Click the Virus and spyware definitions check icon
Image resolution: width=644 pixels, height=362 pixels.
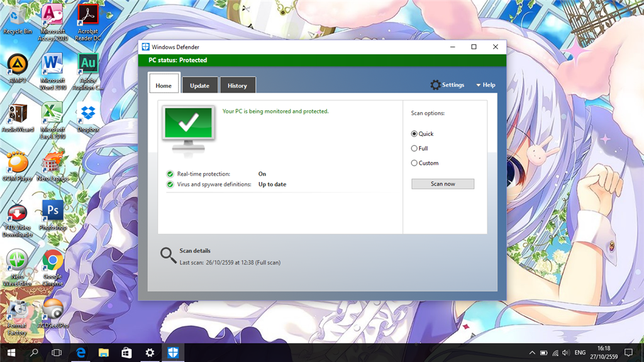point(170,184)
